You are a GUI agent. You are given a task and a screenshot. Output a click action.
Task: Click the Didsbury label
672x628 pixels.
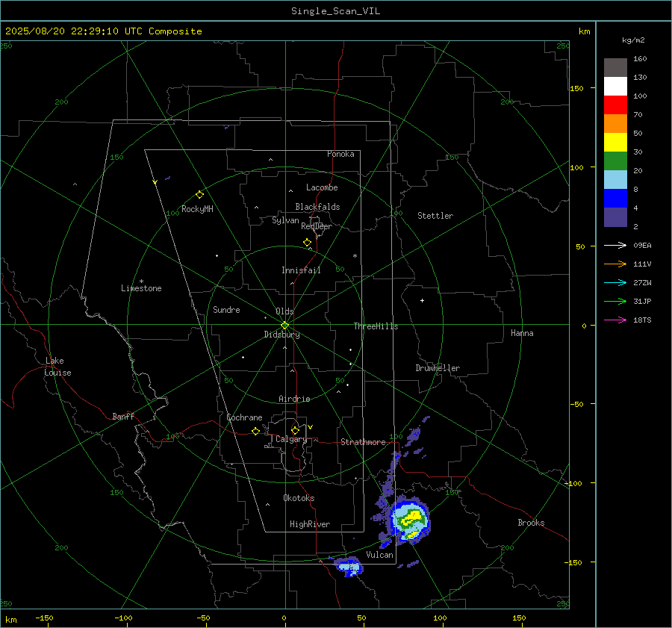(x=281, y=335)
